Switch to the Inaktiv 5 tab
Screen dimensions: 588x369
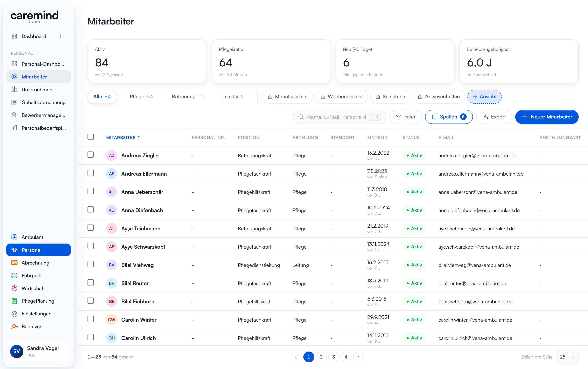[x=234, y=97]
